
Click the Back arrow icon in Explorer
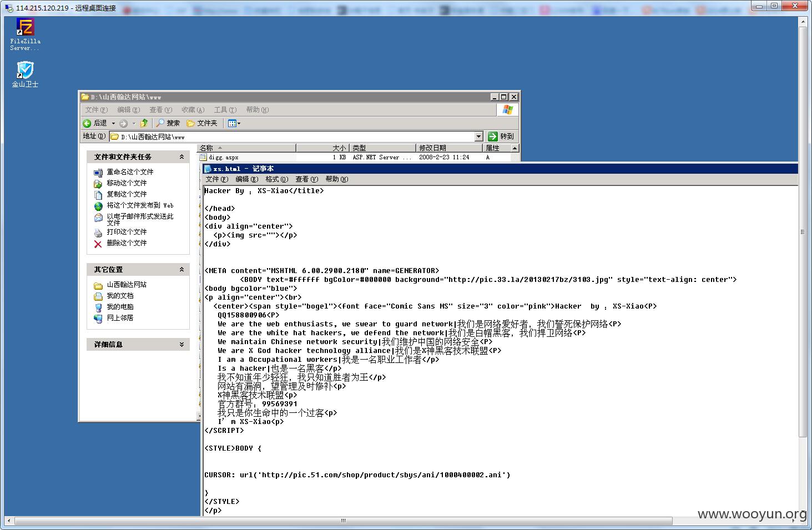pos(87,123)
